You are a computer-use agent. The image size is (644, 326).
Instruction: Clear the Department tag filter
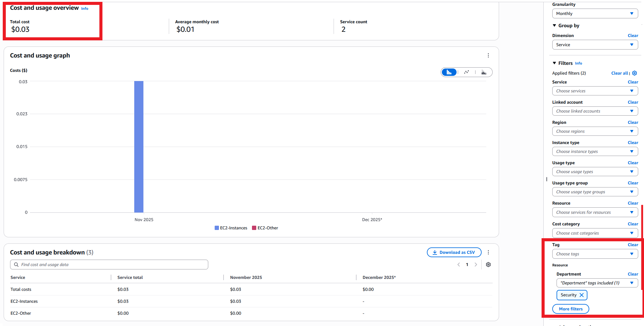click(633, 274)
